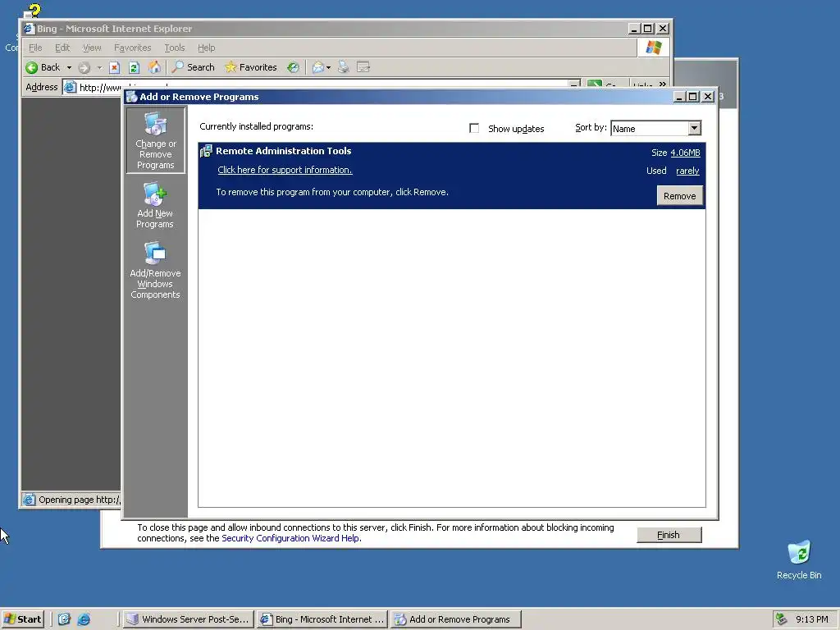This screenshot has width=840, height=630.
Task: Go to Home page icon in IE
Action: click(154, 67)
